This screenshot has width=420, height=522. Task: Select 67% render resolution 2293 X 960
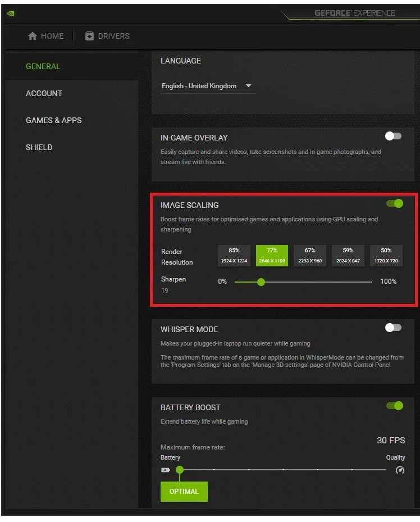[310, 255]
